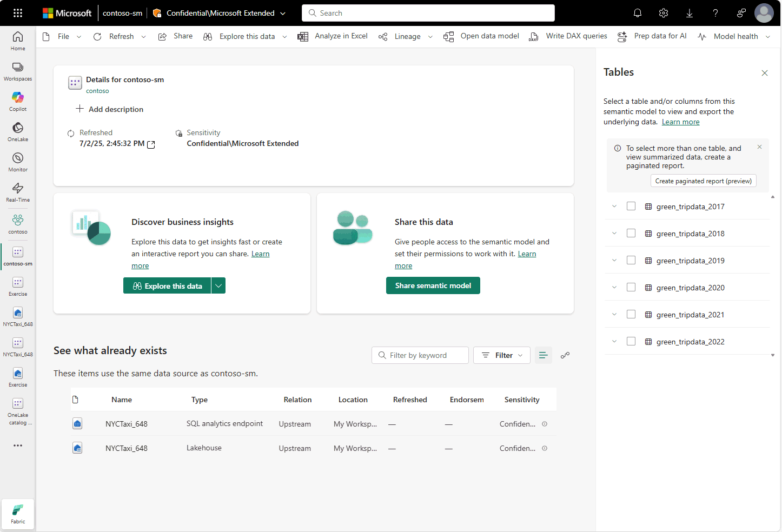Expand the green_tripdata_2018 table columns
Viewport: 782px width, 532px height.
coord(614,234)
